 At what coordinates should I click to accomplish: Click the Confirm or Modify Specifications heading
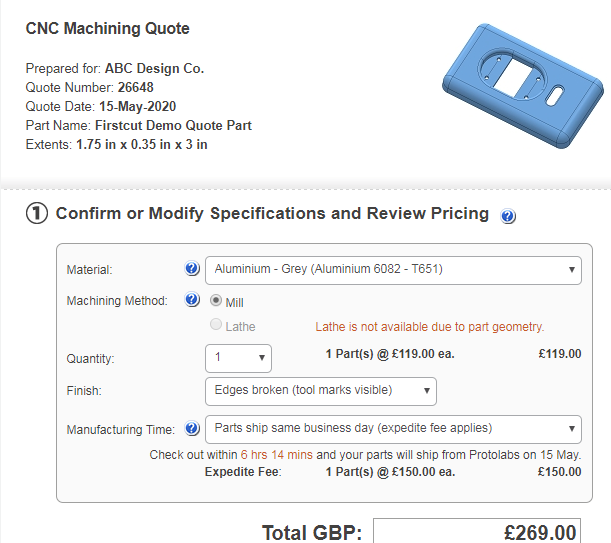pos(272,214)
